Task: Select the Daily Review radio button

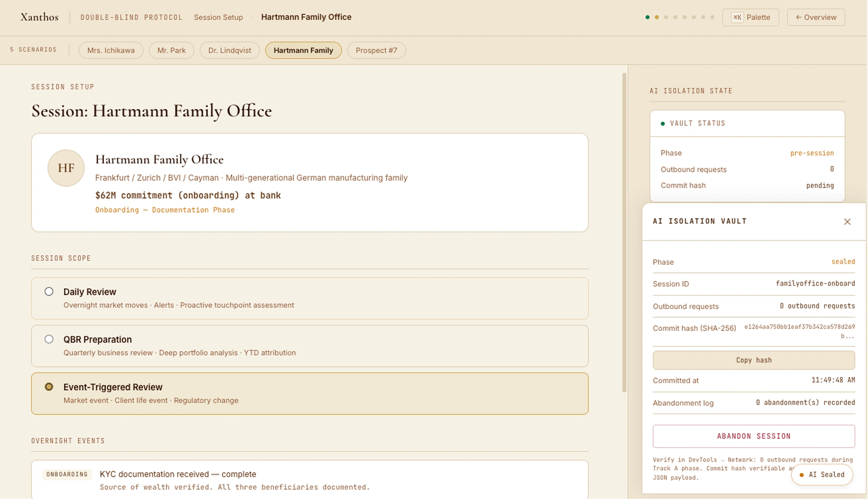Action: tap(49, 292)
